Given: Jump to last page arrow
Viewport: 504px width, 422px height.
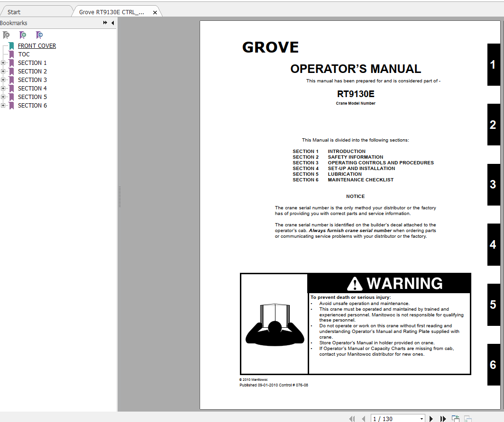Looking at the screenshot, I should (x=443, y=419).
